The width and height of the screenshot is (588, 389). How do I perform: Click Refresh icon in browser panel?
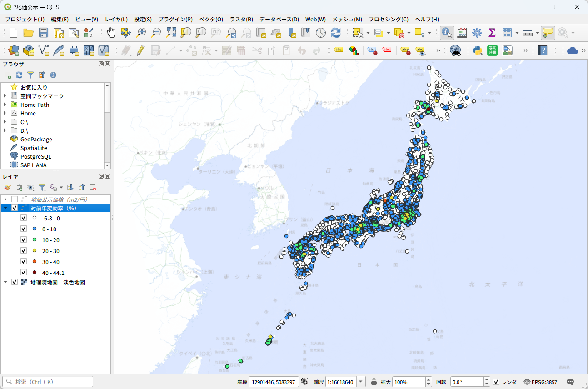tap(19, 75)
